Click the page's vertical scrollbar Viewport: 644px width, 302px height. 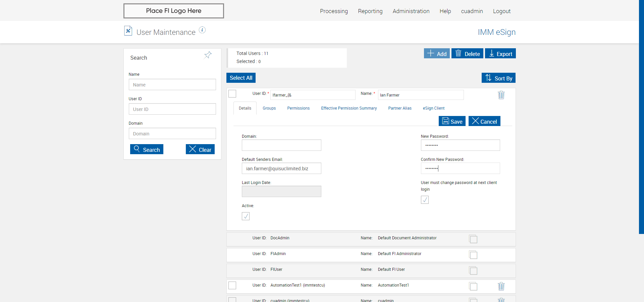point(641,117)
